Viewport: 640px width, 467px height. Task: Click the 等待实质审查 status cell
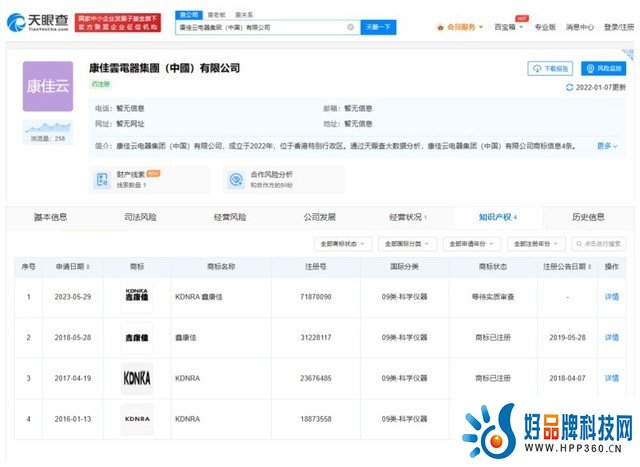pos(493,297)
